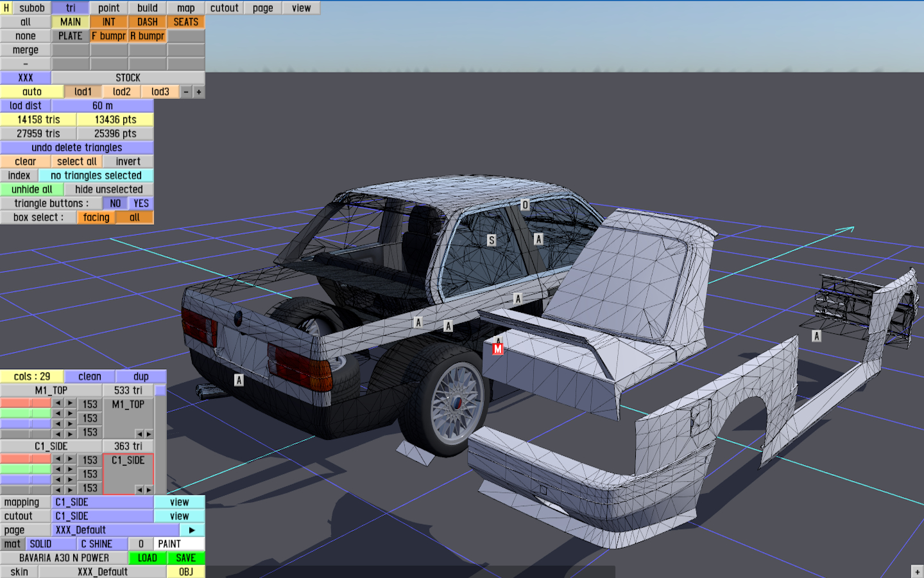Click the select all button
924x578 pixels.
click(x=77, y=162)
